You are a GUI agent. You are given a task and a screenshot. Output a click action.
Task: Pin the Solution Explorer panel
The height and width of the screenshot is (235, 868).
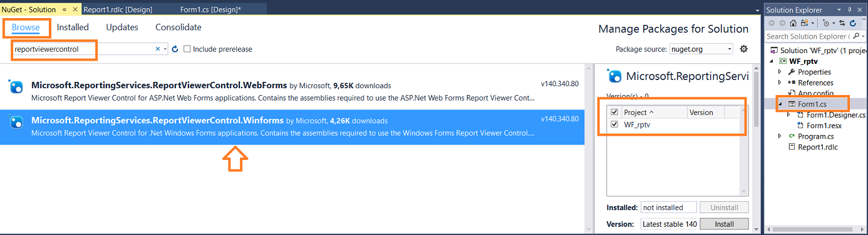[x=850, y=10]
